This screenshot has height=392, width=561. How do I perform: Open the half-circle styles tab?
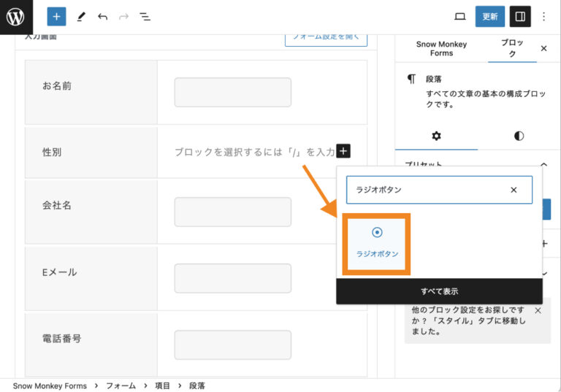(x=519, y=136)
